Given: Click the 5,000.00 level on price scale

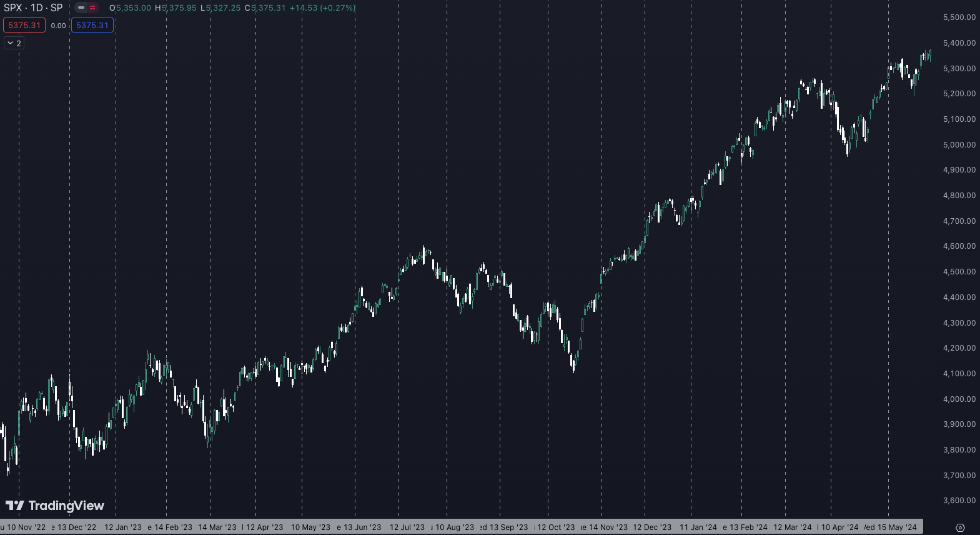Looking at the screenshot, I should click(959, 144).
